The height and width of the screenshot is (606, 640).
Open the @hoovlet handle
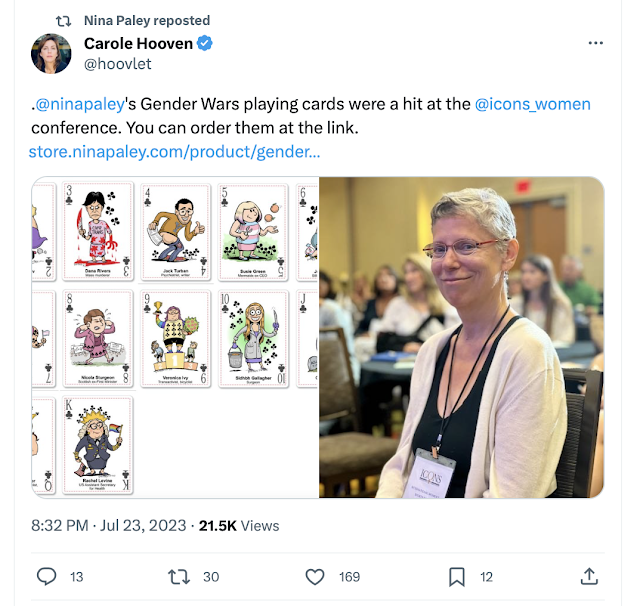pos(118,64)
